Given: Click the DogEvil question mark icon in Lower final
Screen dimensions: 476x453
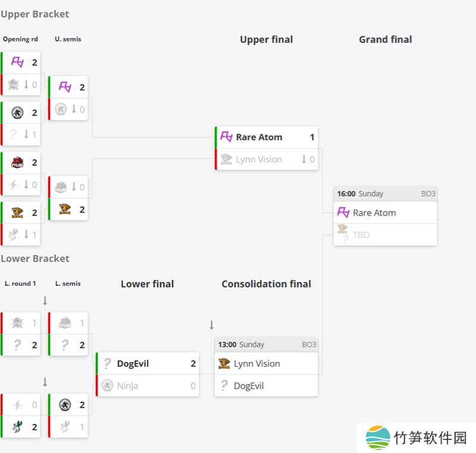Looking at the screenshot, I should click(x=107, y=364).
